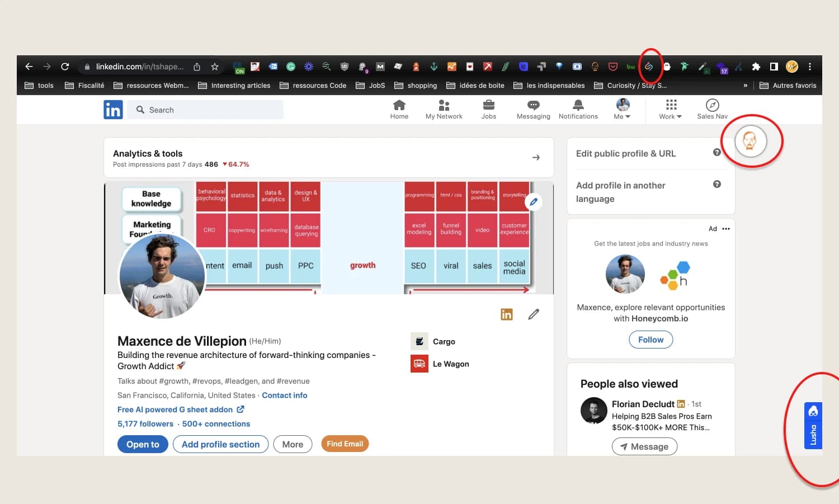Open Maxence's Contact info link
The width and height of the screenshot is (839, 504).
tap(284, 395)
